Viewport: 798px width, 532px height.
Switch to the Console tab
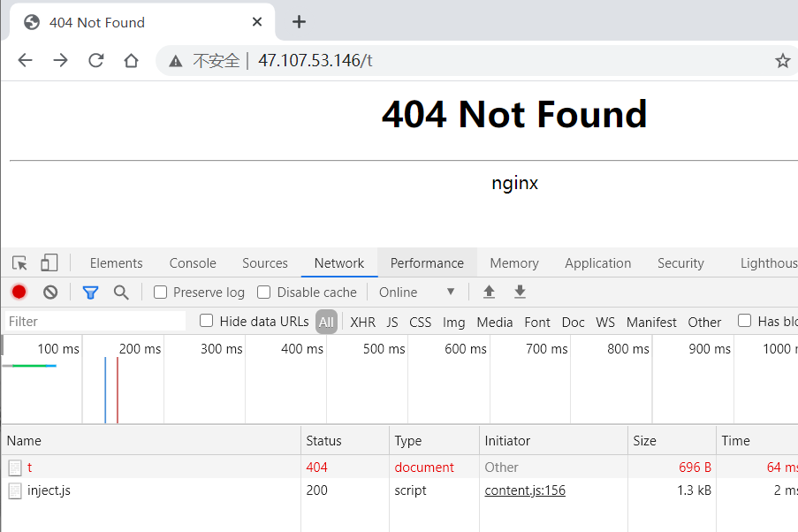(193, 263)
